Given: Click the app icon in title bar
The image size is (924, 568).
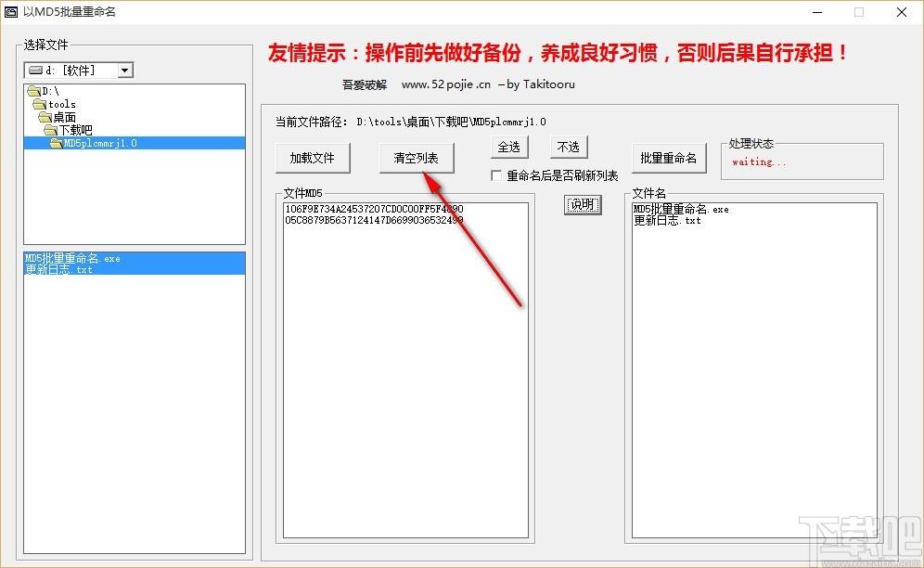Looking at the screenshot, I should pos(11,12).
